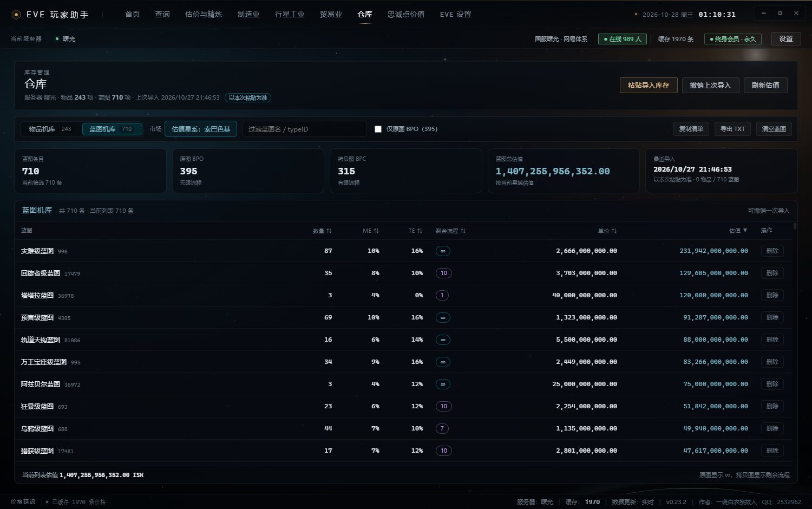Click runs badge 10 for 回旋者级蓝图
Image resolution: width=812 pixels, height=509 pixels.
pos(444,273)
